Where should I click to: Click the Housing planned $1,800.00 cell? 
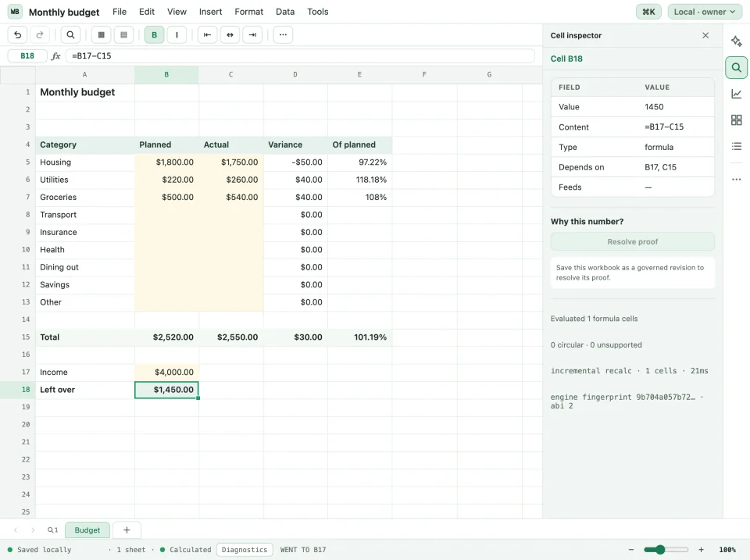166,162
